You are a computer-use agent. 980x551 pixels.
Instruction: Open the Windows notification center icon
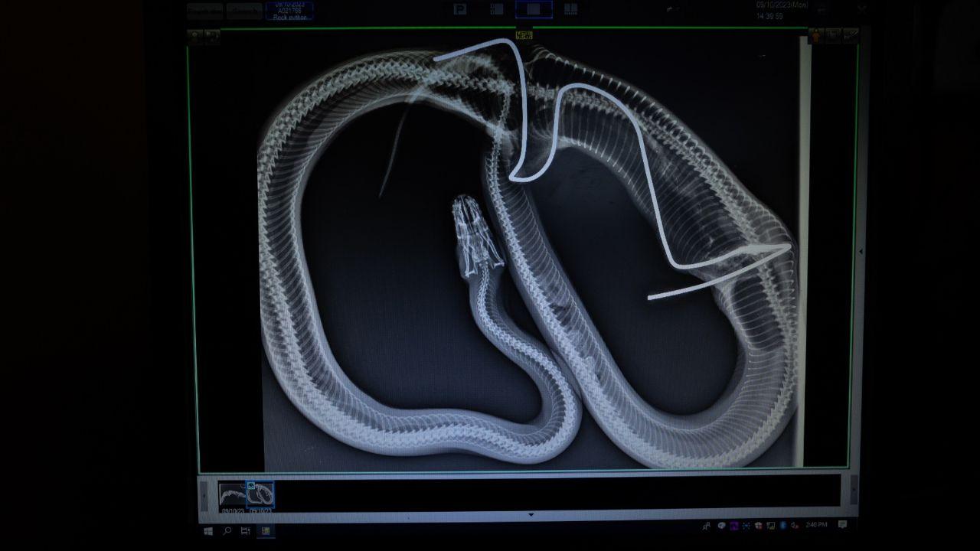point(842,525)
